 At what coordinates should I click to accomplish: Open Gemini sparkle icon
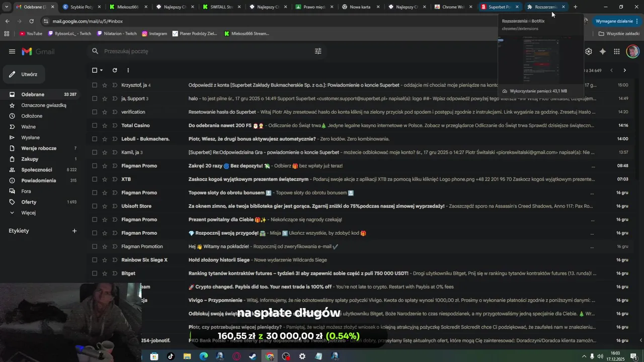click(x=602, y=51)
